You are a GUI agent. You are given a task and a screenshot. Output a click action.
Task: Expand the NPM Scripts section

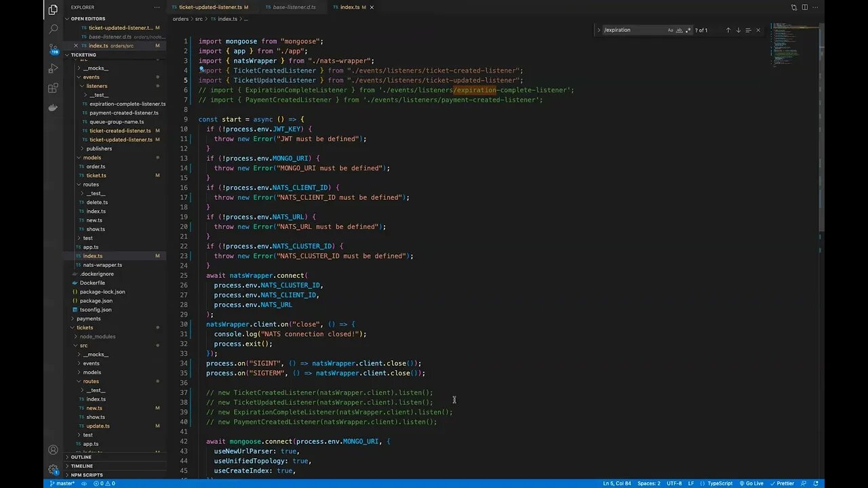click(x=87, y=475)
